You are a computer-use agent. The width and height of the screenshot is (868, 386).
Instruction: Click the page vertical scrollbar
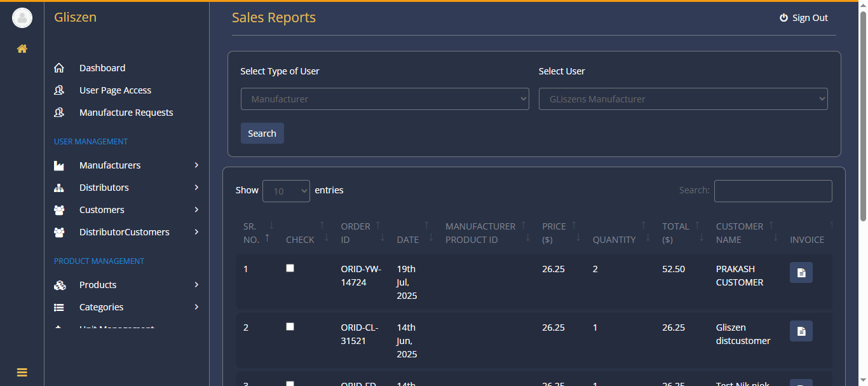pyautogui.click(x=863, y=117)
